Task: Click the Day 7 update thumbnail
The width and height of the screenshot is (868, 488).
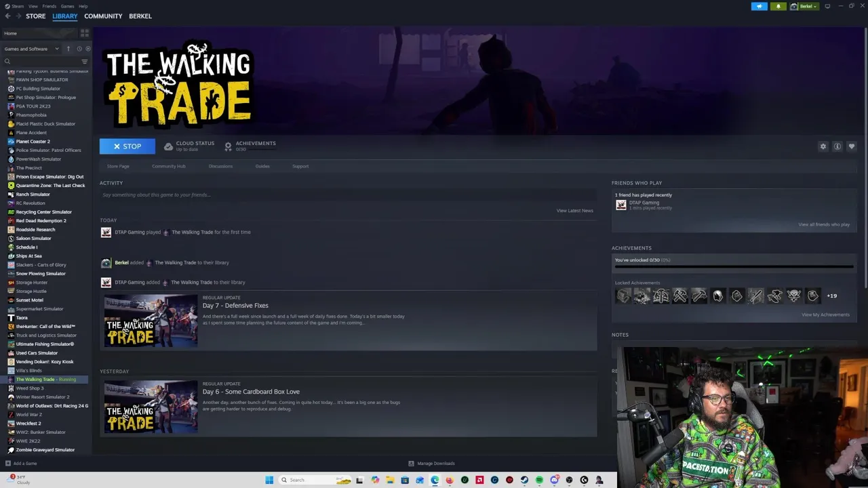Action: tap(151, 321)
